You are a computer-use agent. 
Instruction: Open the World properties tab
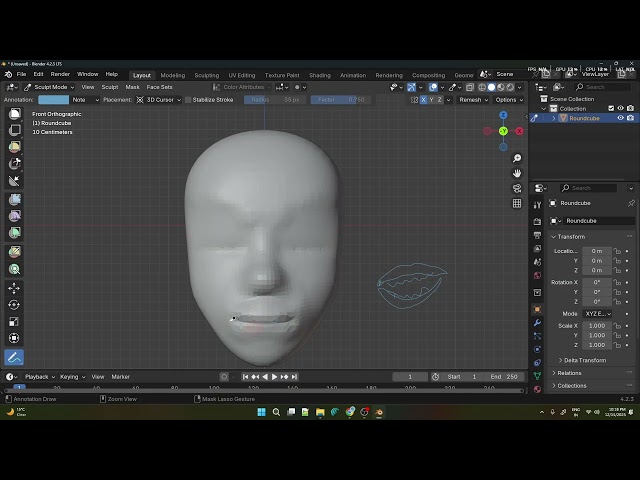point(538,276)
